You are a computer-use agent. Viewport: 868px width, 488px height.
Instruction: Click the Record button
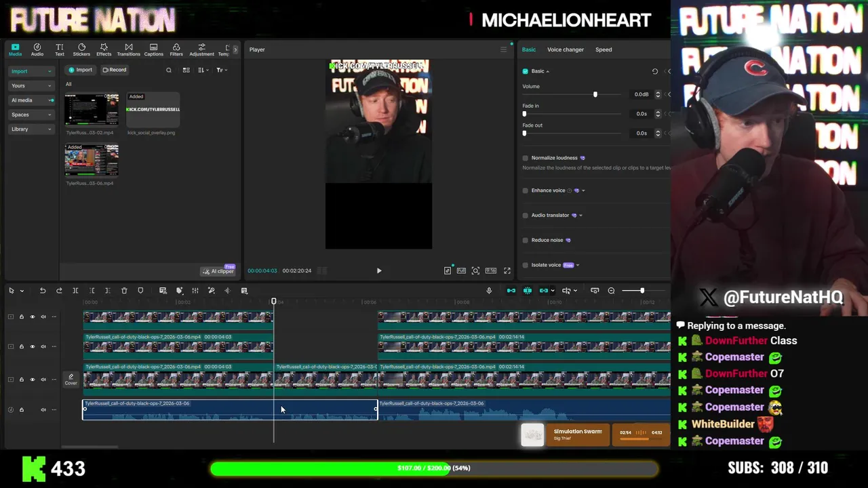pyautogui.click(x=115, y=70)
